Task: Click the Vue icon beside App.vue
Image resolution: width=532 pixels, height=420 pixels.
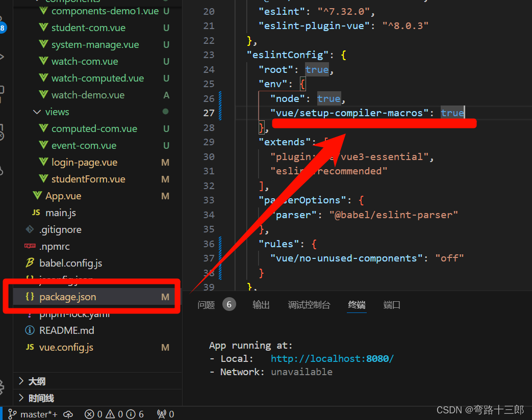Action: (x=38, y=195)
